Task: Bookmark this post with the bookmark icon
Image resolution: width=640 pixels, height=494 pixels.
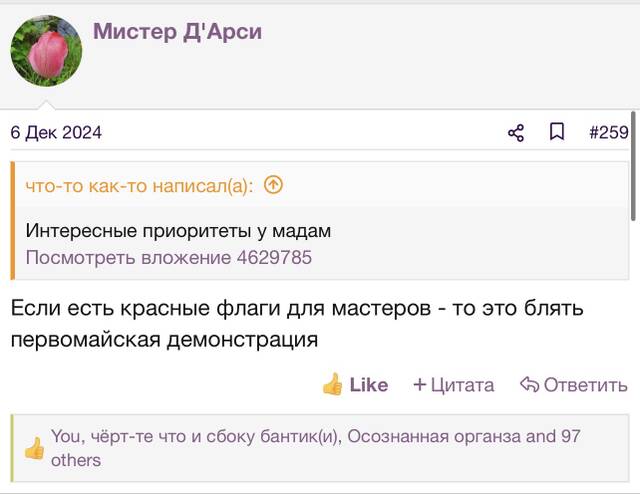Action: 557,132
